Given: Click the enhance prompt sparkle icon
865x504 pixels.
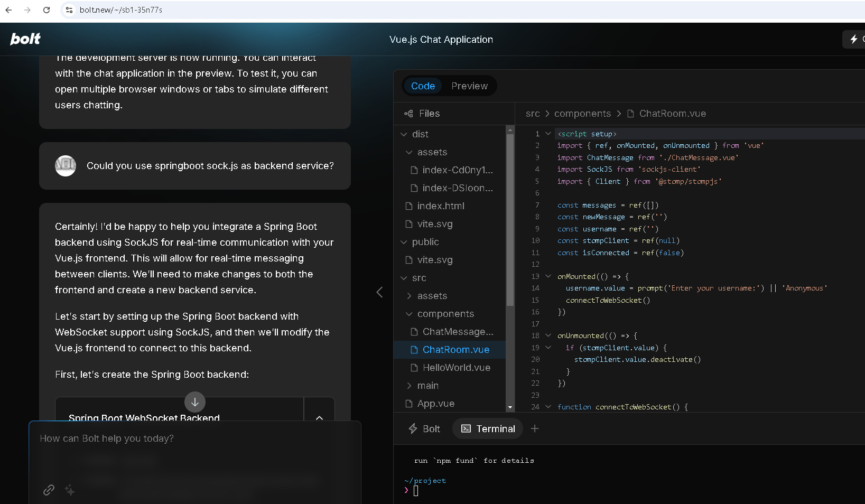Looking at the screenshot, I should (69, 490).
